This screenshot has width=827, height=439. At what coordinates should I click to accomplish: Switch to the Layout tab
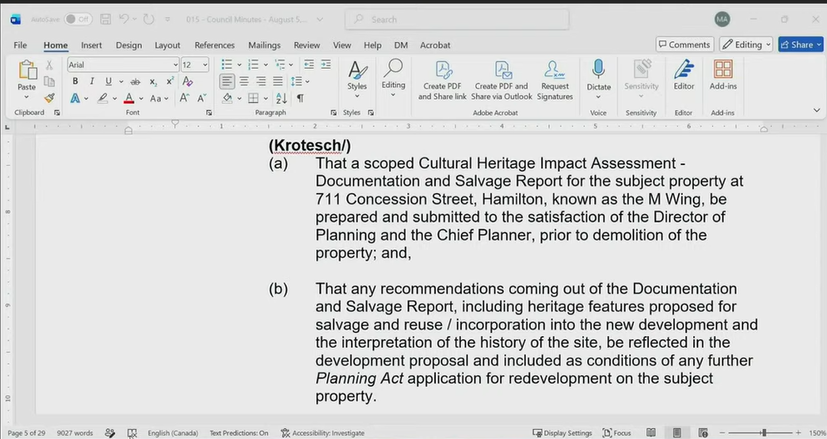[x=167, y=45]
